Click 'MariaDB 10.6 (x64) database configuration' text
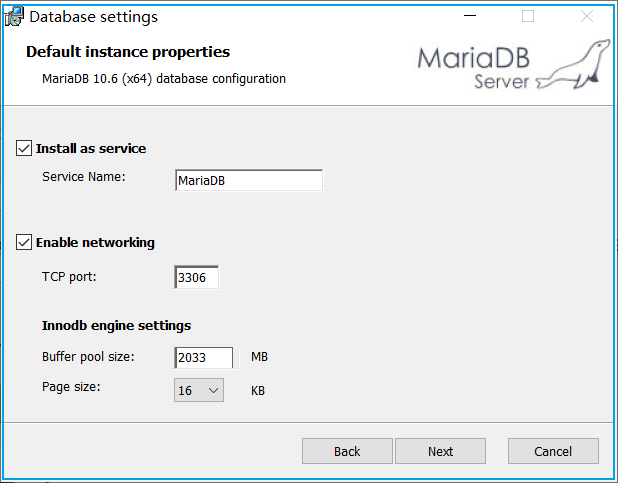Screen dimensions: 618x483 point(164,79)
